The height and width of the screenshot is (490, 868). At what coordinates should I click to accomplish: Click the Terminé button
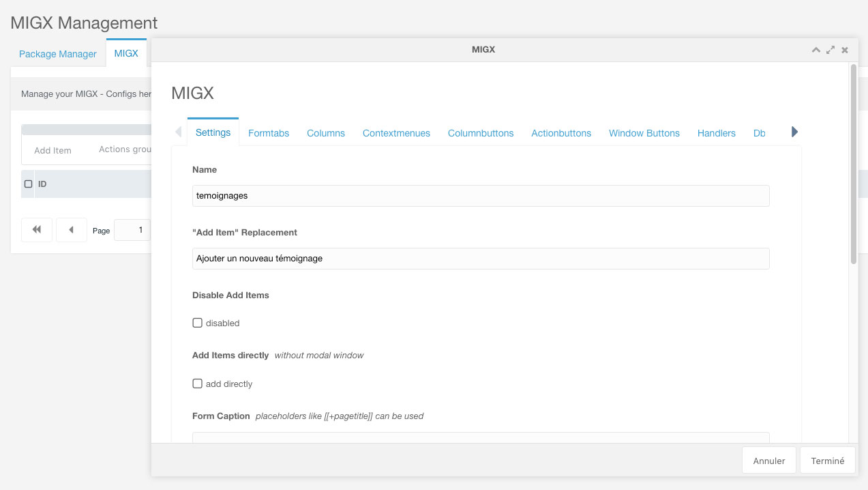(828, 461)
